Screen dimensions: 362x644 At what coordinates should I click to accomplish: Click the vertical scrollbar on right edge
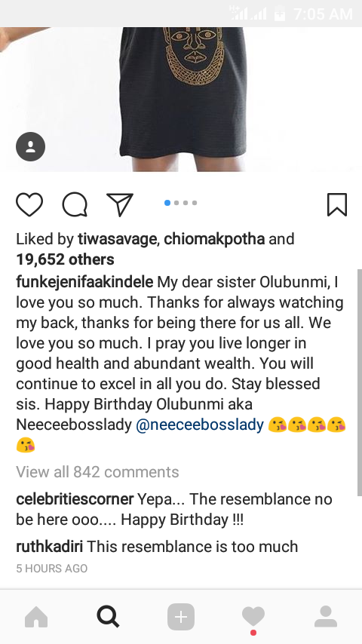[x=360, y=382]
